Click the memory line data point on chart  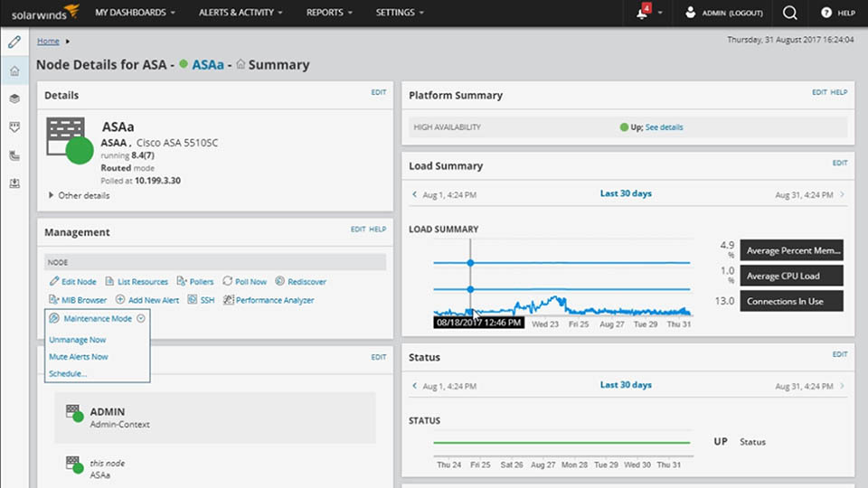click(470, 263)
